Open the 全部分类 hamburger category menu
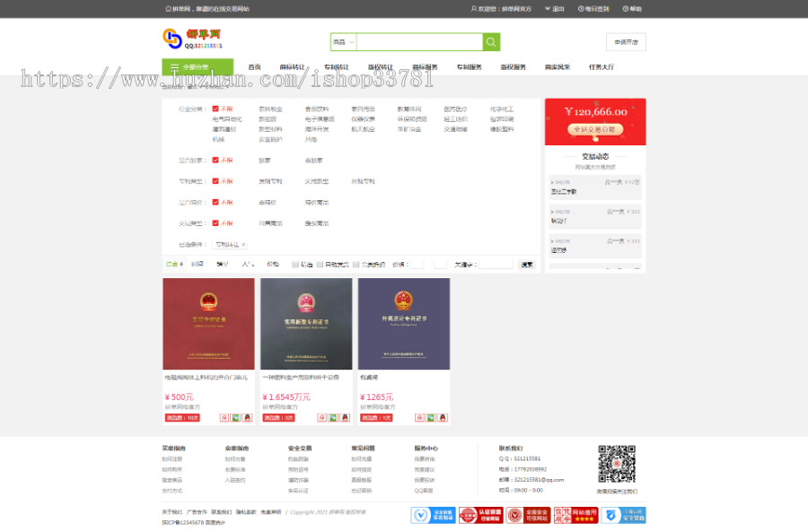 tap(198, 67)
